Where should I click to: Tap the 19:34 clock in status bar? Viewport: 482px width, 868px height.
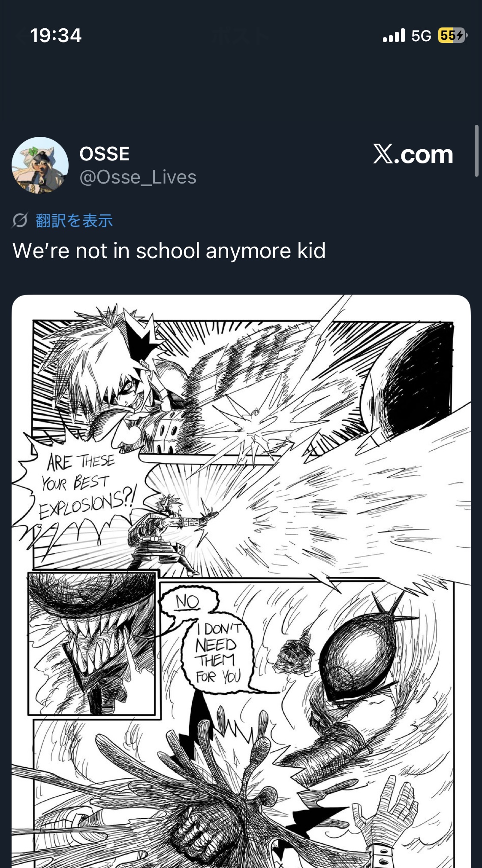pos(56,36)
